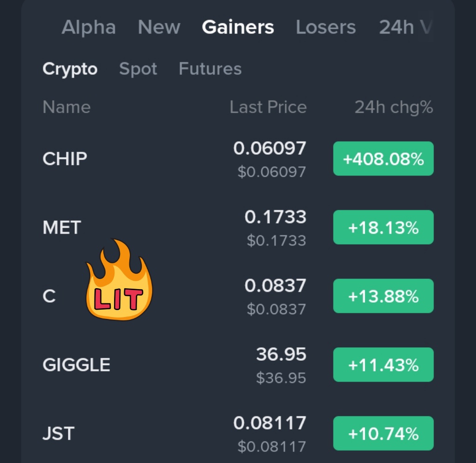
Task: Sort by Last Price column header
Action: pos(268,107)
